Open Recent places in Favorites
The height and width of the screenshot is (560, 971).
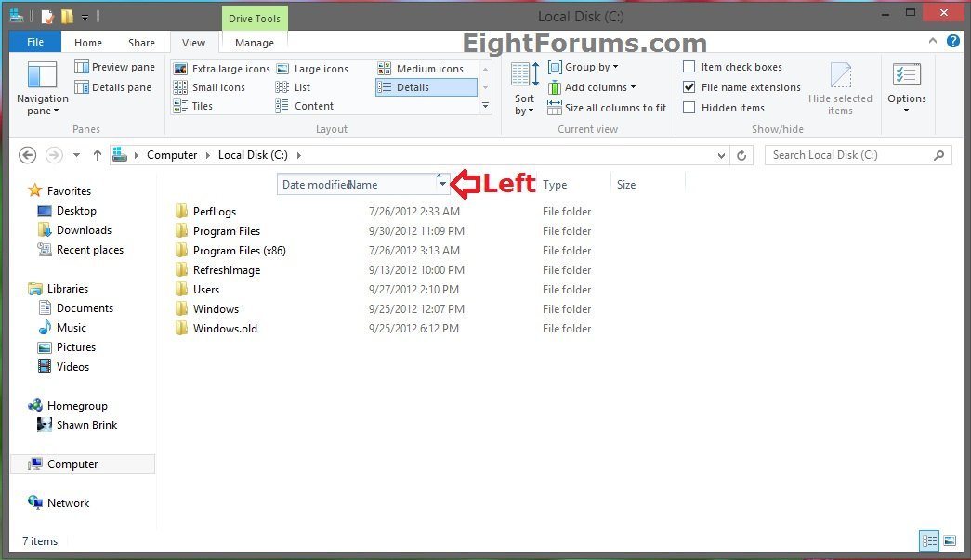(x=90, y=250)
